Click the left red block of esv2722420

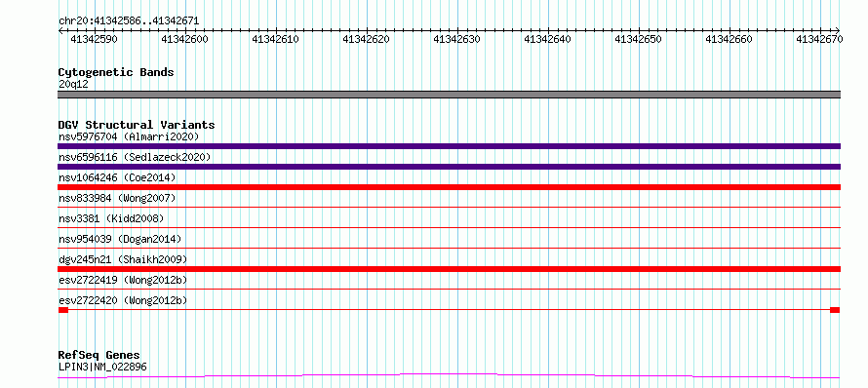63,310
